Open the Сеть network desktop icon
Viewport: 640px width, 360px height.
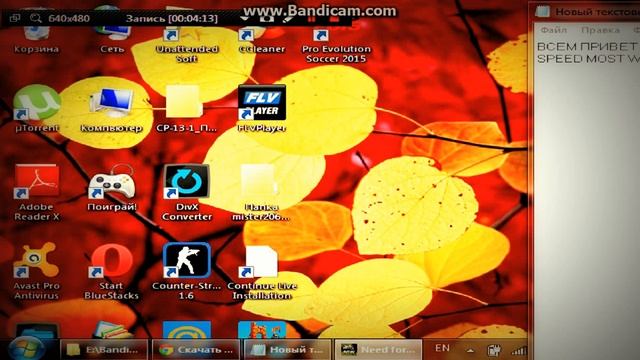[112, 40]
